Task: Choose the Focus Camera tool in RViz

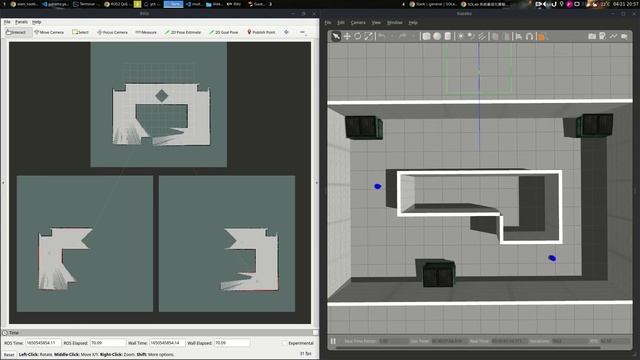Action: 112,32
